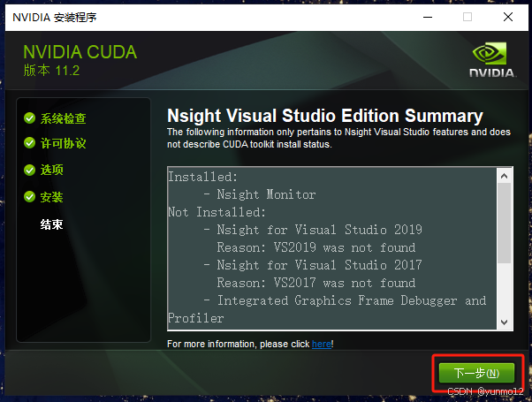Click the summary list scrollbar thumb

coord(505,223)
